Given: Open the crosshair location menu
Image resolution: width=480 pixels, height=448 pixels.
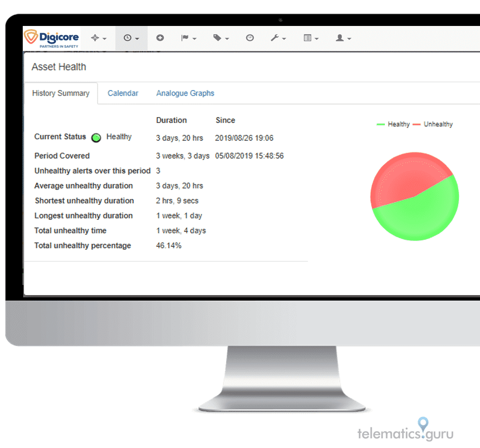Looking at the screenshot, I should coord(98,38).
